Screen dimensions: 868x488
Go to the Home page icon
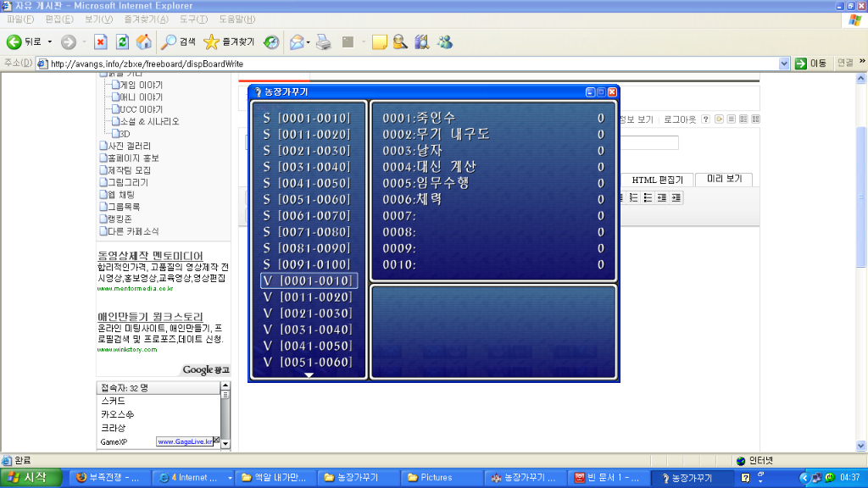(x=144, y=42)
